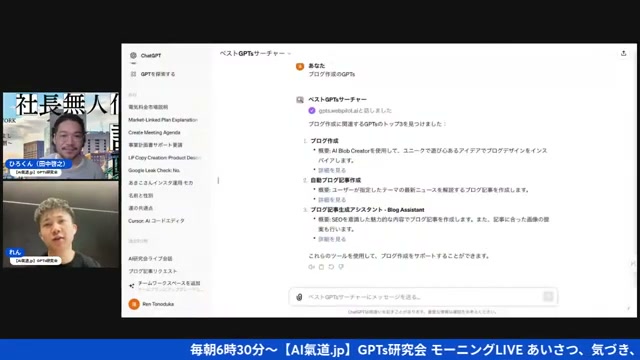This screenshot has height=360, width=640.
Task: Click heading ブログ記事生成アシスタント - Blog Assistant
Action: coord(367,210)
